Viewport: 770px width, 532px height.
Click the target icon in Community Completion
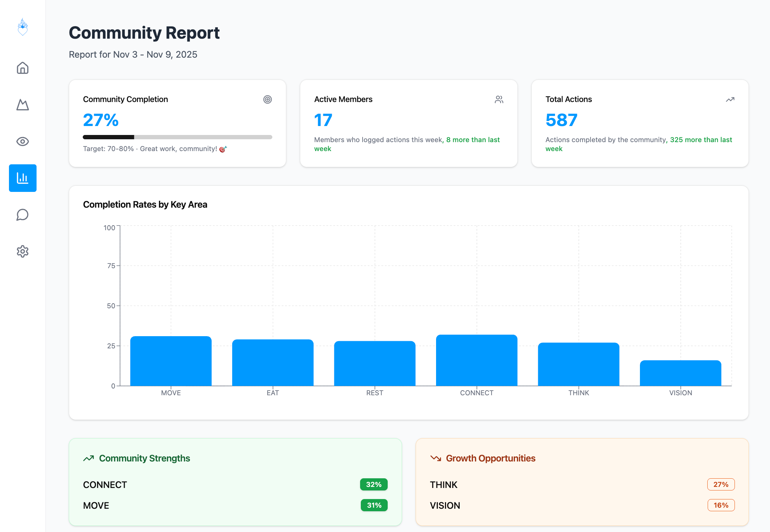click(x=267, y=100)
